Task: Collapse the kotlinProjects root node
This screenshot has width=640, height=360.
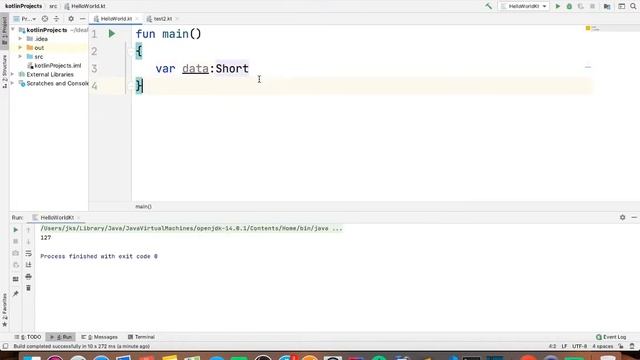Action: (13, 30)
